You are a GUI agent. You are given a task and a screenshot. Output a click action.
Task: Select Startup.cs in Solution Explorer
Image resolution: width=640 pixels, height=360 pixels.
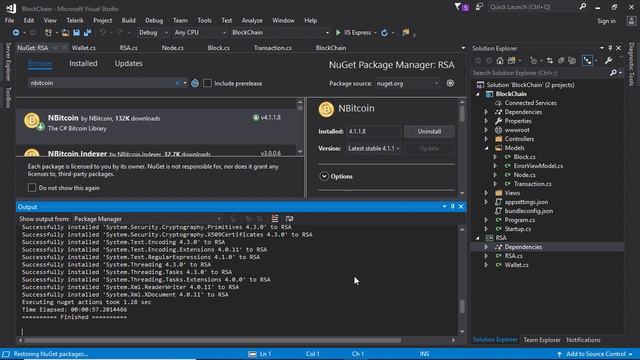[518, 229]
